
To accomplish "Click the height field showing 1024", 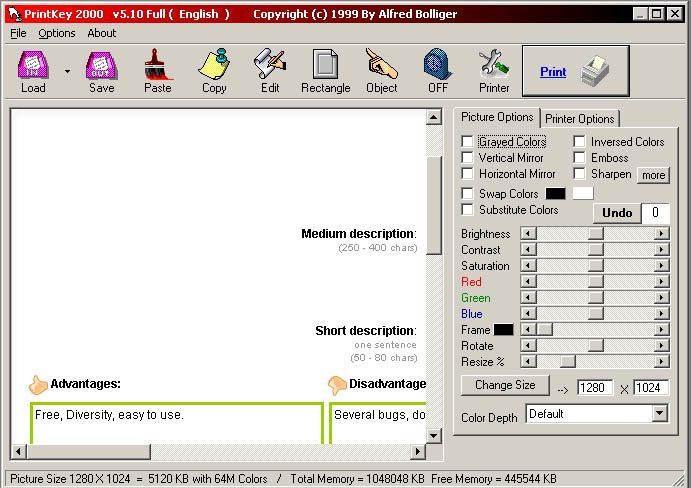I will click(651, 387).
